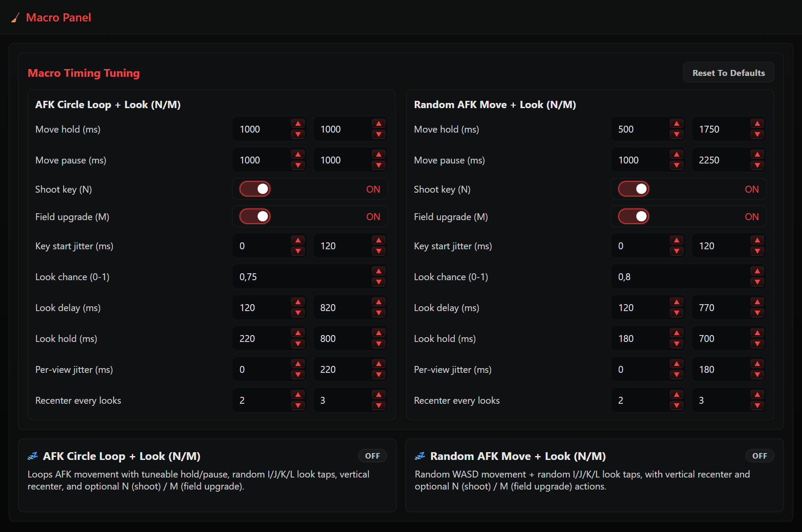Decrease Random AFK Look hold 700 down arrow
Screen dimensions: 802x532
tap(757, 344)
